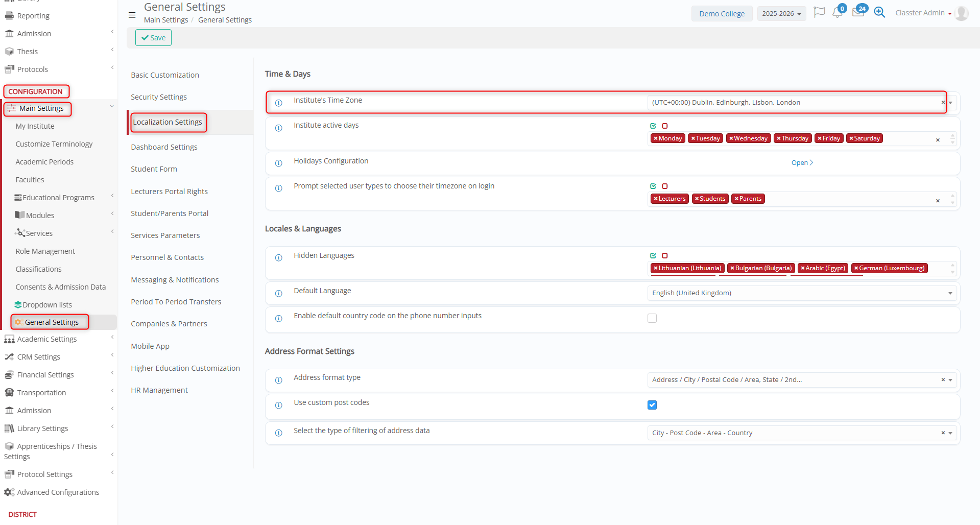Viewport: 980px width, 525px height.
Task: Open the 2025-2026 academic year dropdown
Action: [x=781, y=14]
